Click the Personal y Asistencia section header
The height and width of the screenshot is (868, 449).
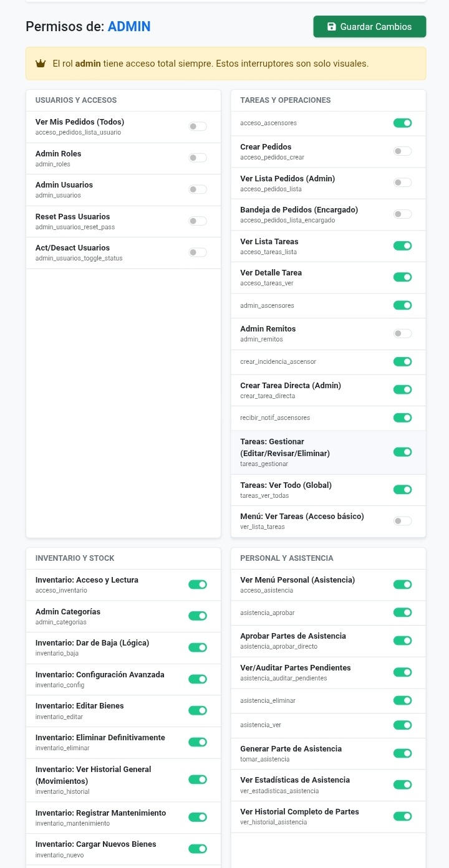point(287,558)
